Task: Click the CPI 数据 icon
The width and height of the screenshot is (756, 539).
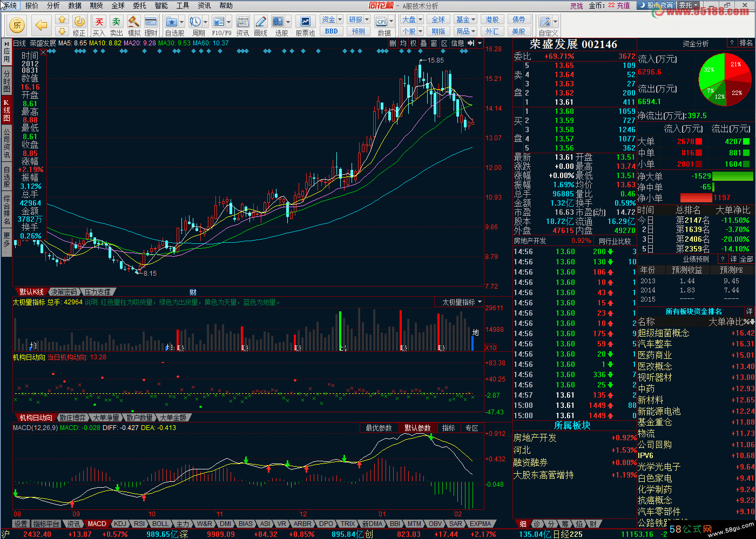Action: click(x=382, y=22)
